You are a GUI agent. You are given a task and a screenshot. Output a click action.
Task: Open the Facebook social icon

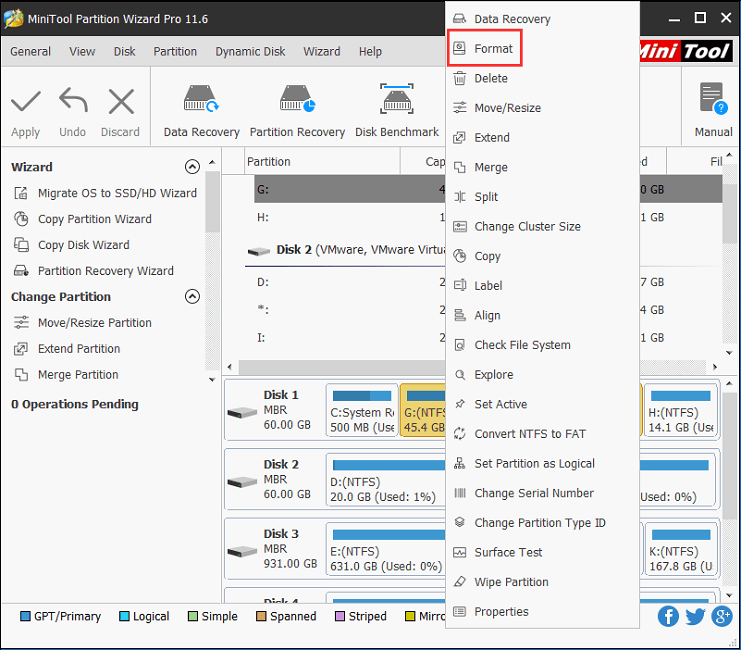(668, 616)
